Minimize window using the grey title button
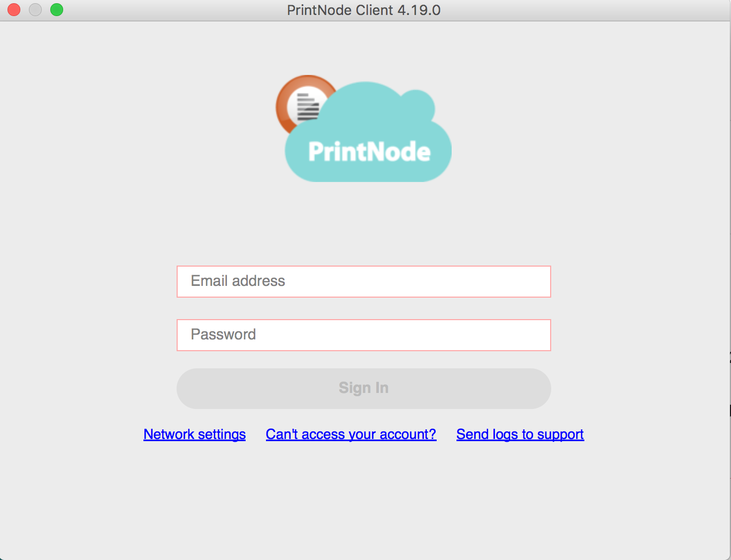 click(x=35, y=10)
